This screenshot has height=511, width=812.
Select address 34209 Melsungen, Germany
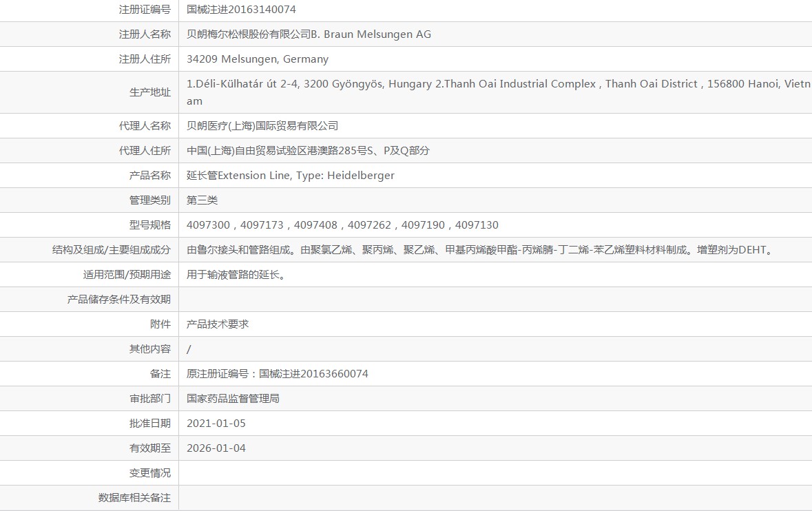point(258,59)
